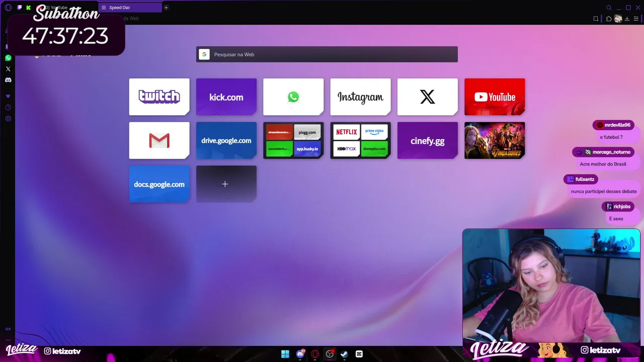
Task: Open WhatsApp in the browser sidebar
Action: [8, 58]
